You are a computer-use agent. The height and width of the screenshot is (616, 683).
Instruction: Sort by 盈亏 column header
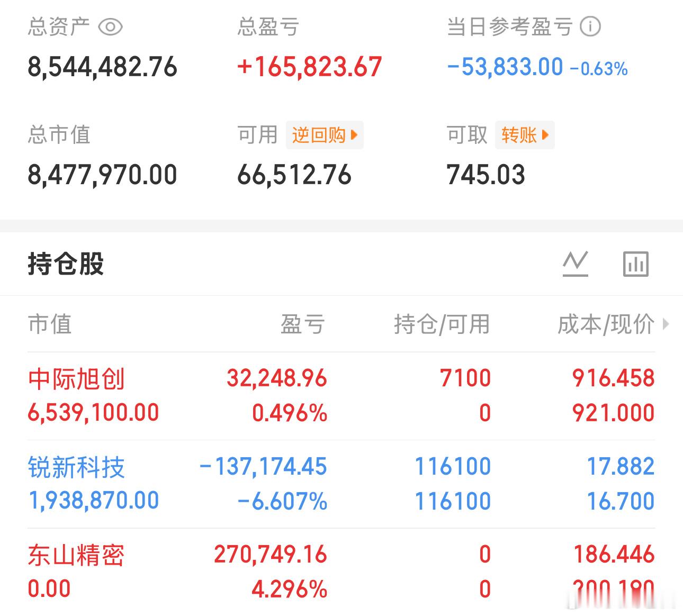(x=303, y=324)
